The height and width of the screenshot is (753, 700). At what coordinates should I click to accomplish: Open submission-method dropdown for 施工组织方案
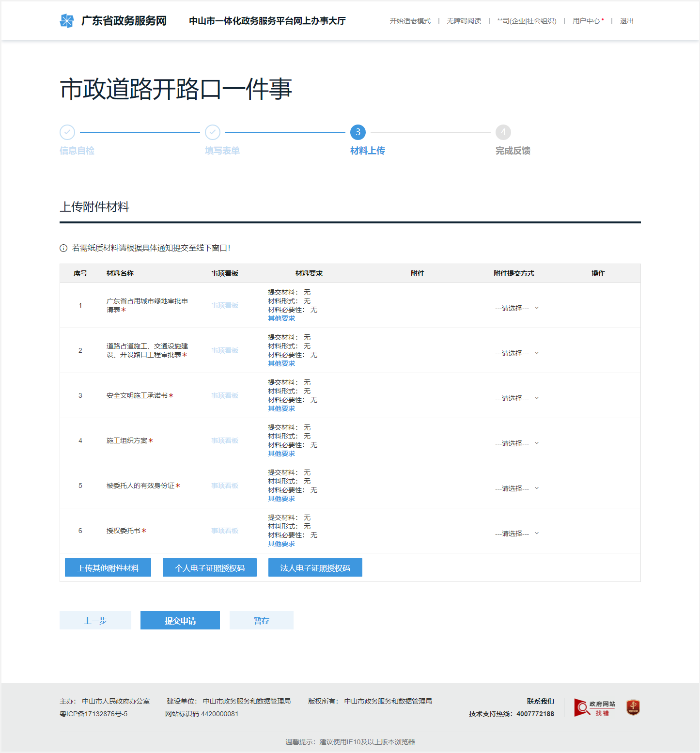pyautogui.click(x=517, y=443)
